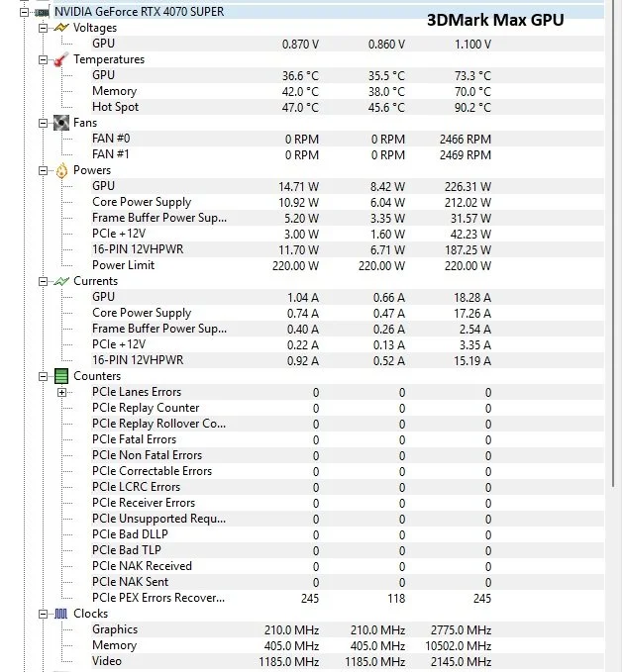The image size is (623, 672).
Task: Click the Temperatures thermometer icon
Action: [61, 59]
